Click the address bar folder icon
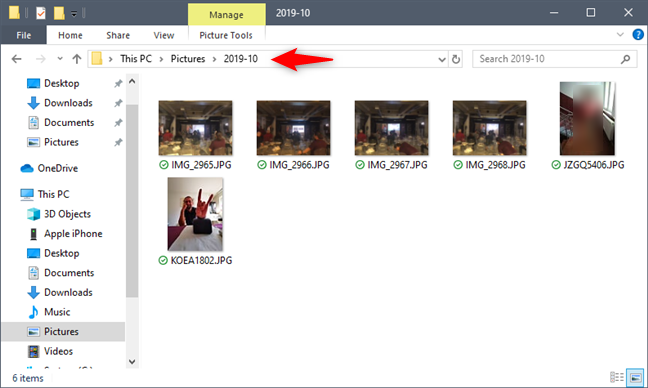 pos(97,59)
